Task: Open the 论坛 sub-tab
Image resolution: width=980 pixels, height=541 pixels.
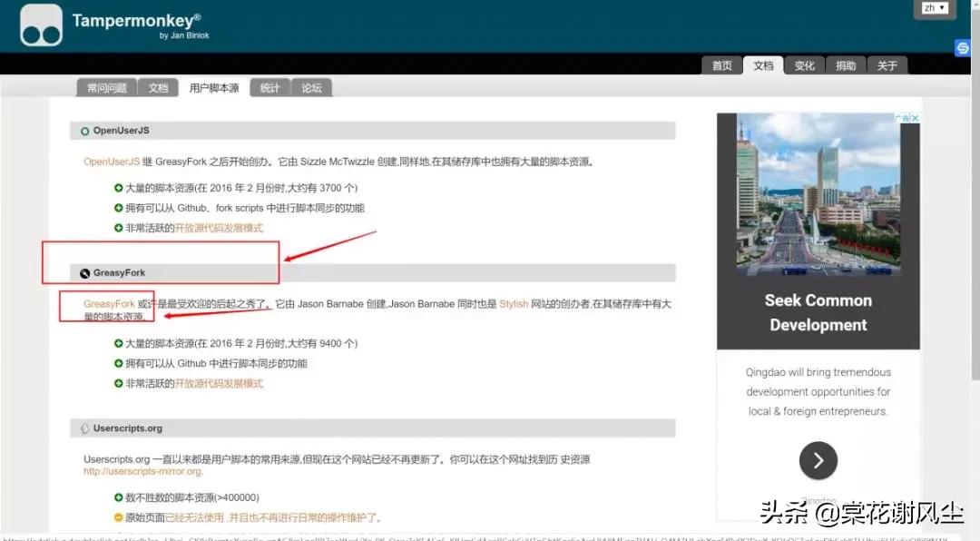Action: pyautogui.click(x=311, y=88)
